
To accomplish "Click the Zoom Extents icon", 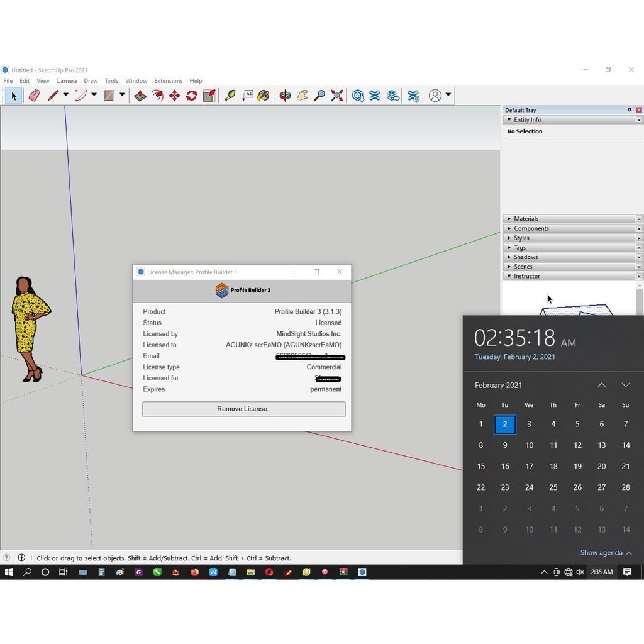I will tap(337, 96).
